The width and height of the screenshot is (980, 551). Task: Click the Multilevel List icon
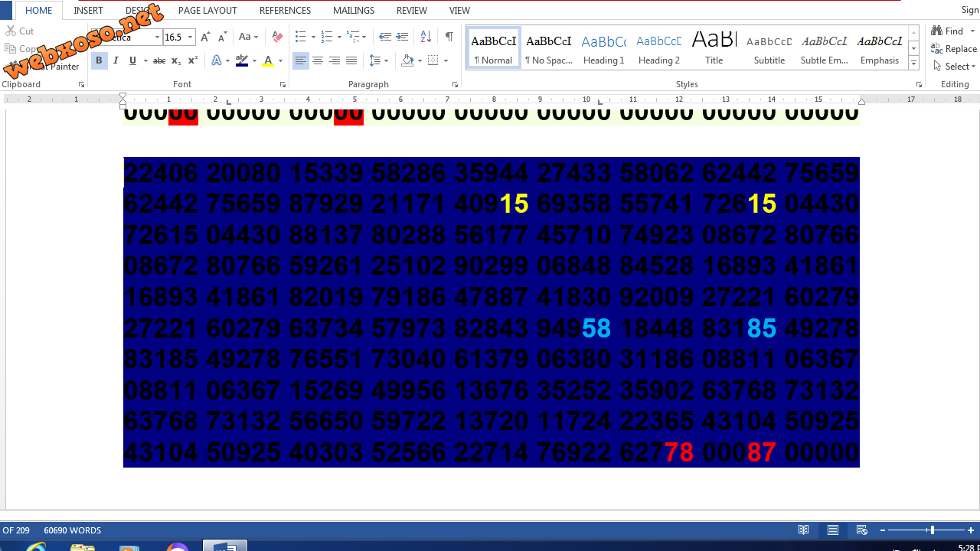point(353,37)
